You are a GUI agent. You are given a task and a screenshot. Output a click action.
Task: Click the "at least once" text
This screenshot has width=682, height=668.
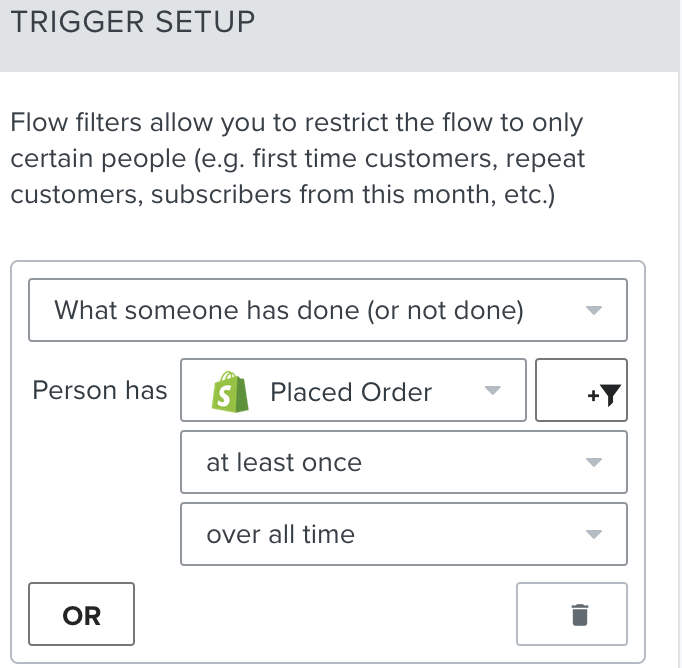pos(284,463)
